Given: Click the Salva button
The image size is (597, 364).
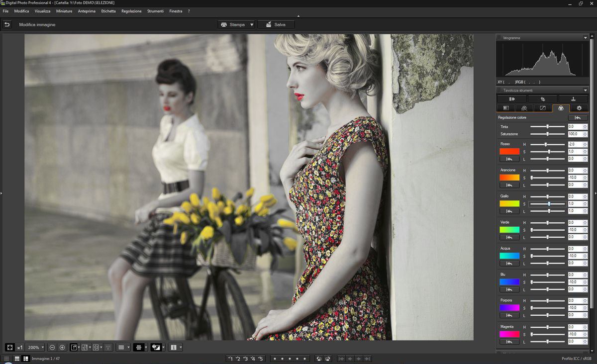Looking at the screenshot, I should click(x=276, y=24).
